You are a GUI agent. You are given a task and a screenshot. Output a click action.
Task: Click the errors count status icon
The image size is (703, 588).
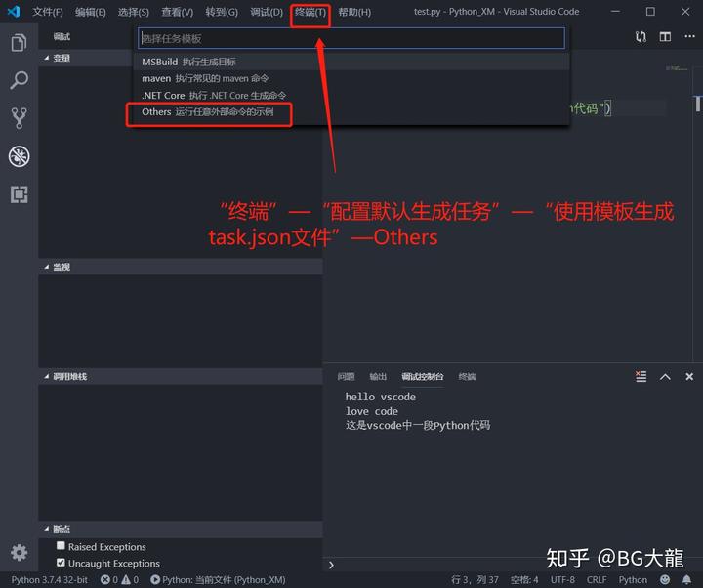pyautogui.click(x=109, y=579)
